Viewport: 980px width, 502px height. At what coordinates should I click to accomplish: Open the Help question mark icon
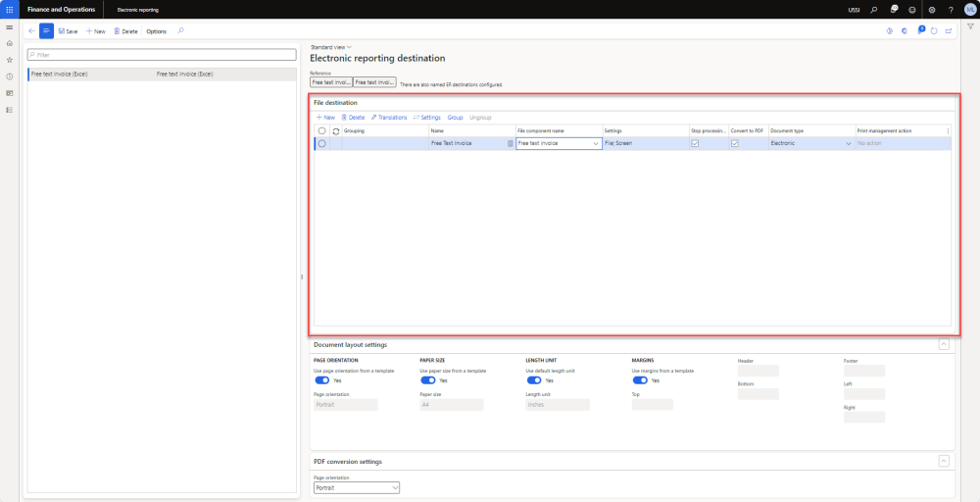pyautogui.click(x=951, y=10)
